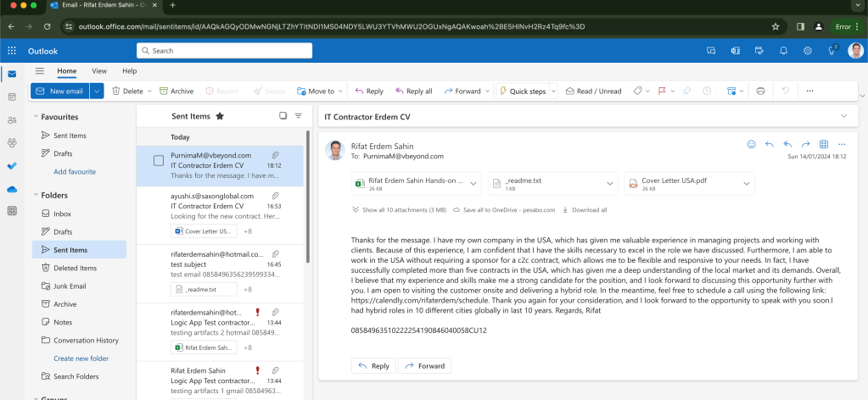This screenshot has width=868, height=400.
Task: Expand the New email dropdown arrow
Action: coord(97,92)
